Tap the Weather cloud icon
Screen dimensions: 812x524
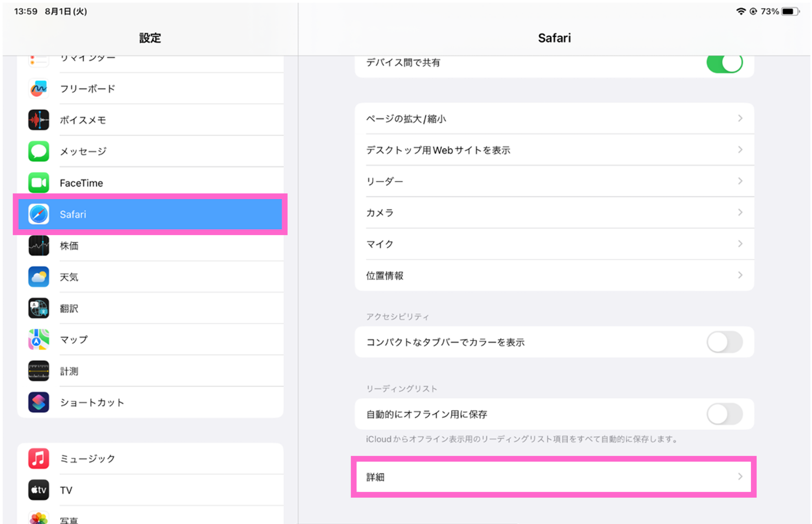[39, 277]
